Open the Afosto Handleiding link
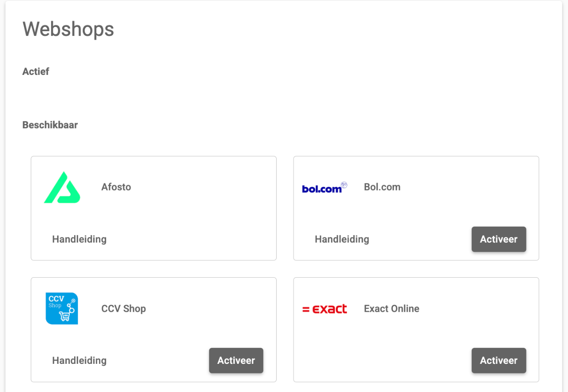The image size is (568, 392). pyautogui.click(x=79, y=239)
